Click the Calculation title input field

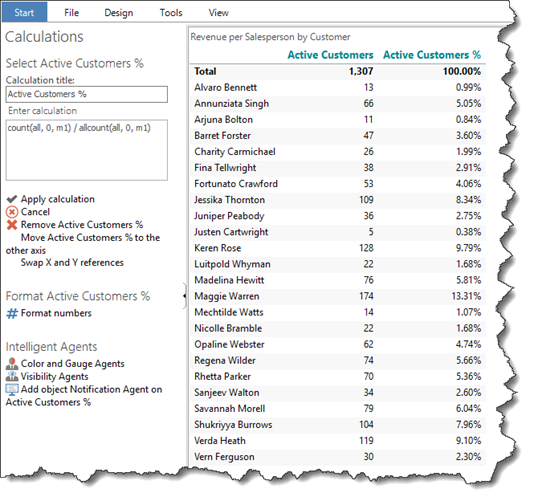tap(87, 94)
